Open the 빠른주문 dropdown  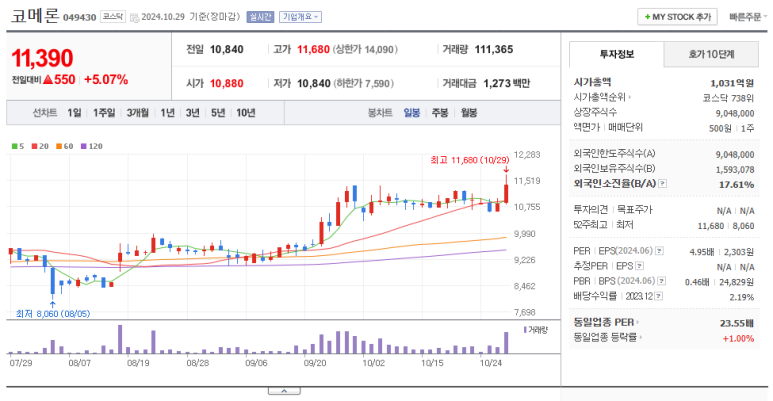tap(747, 17)
